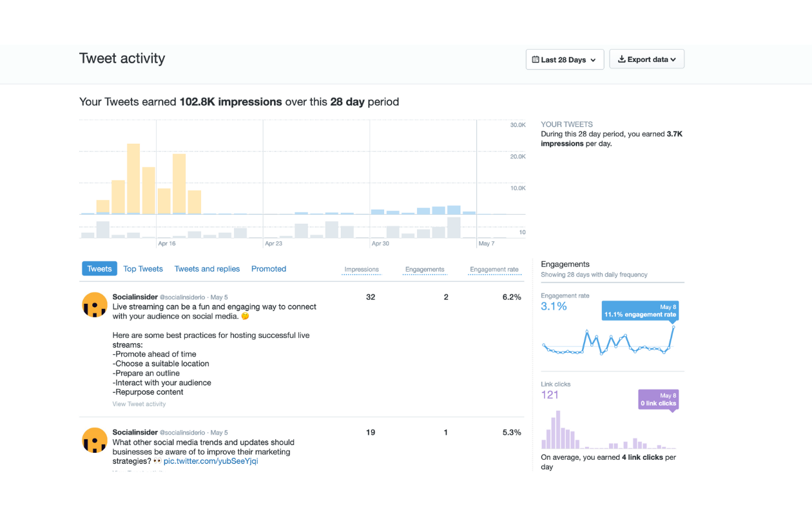
Task: Select the Tweets tab
Action: coord(99,269)
